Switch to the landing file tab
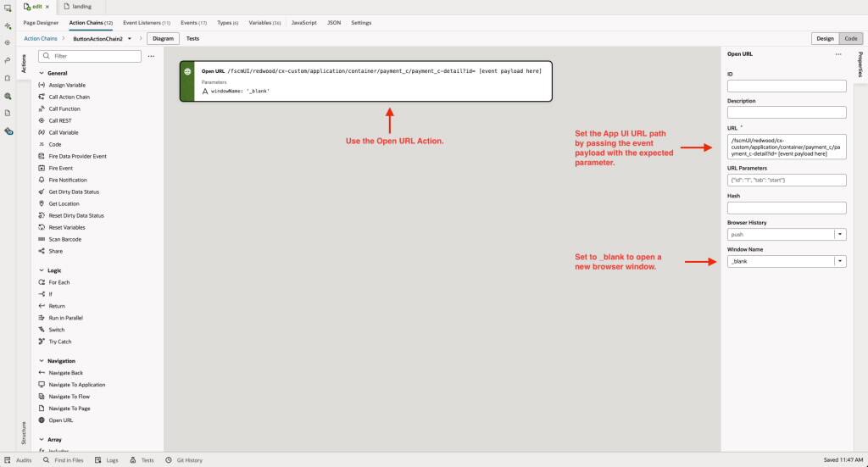 coord(77,7)
